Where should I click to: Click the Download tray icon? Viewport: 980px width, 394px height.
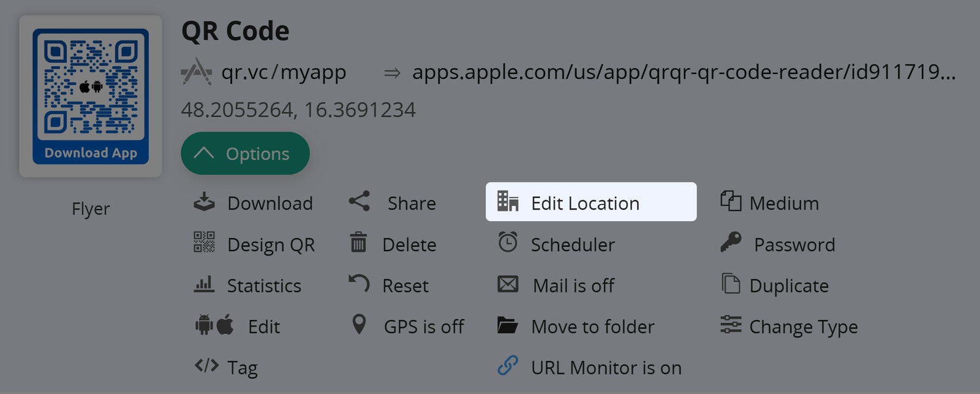204,202
